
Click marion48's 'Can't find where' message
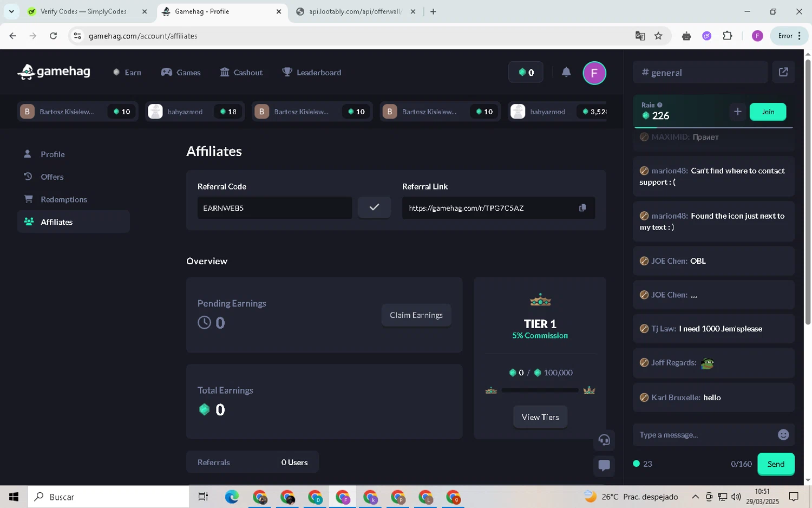713,177
